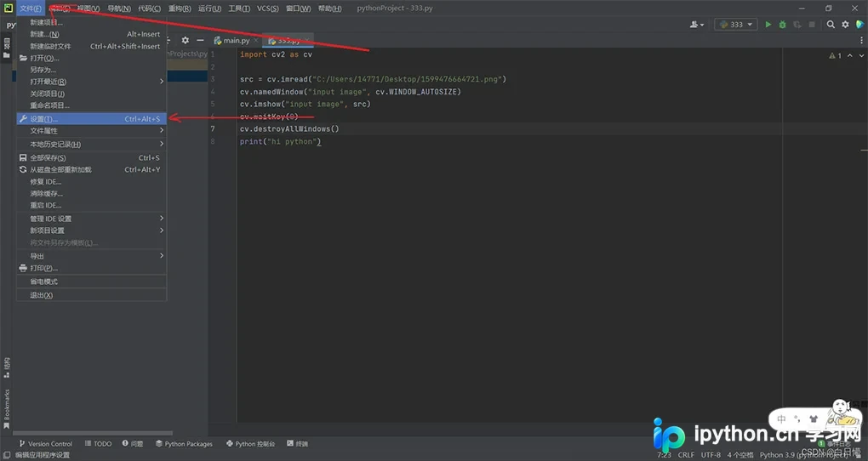Viewport: 868px width, 461px height.
Task: Expand the 新项目设置 submenu
Action: click(162, 230)
